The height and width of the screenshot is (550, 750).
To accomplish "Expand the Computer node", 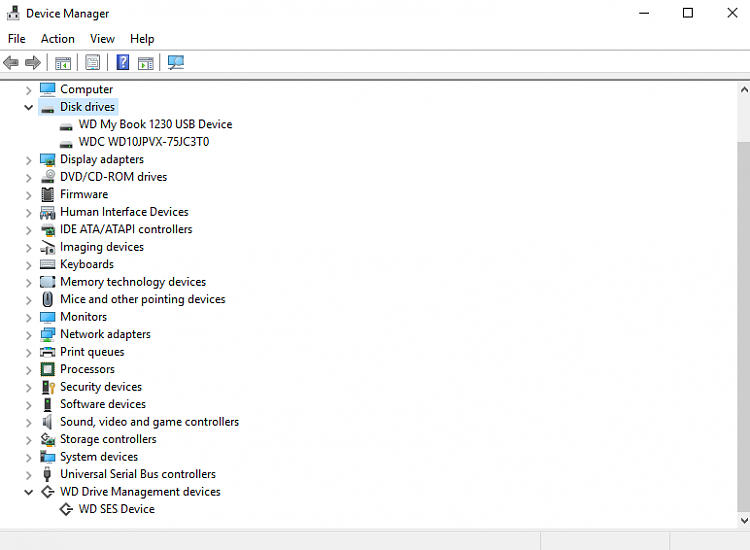I will point(28,90).
